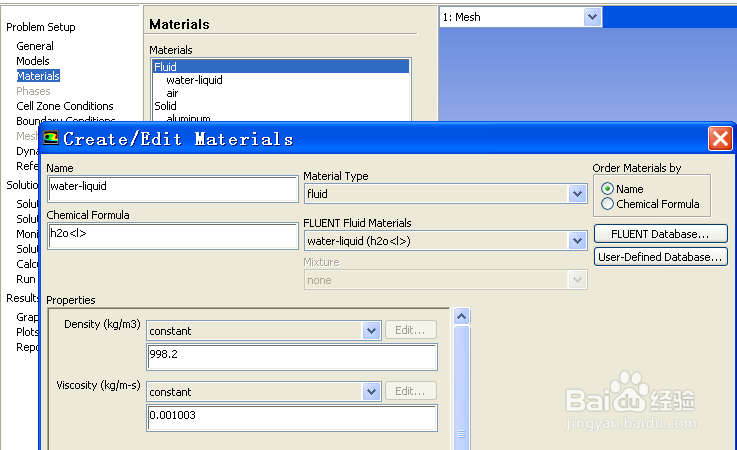Click the material Name input field
Viewport: 737px width, 450px height.
pos(172,187)
